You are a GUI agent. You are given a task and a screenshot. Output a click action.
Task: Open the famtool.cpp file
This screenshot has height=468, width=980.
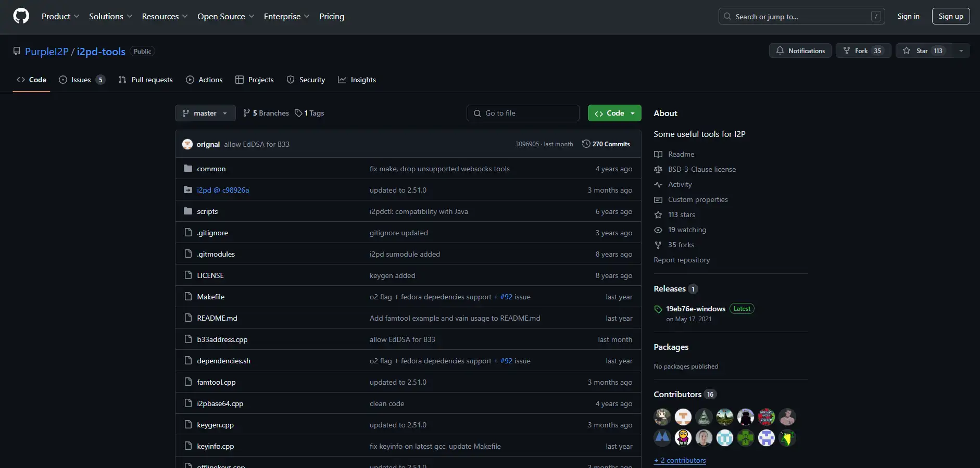click(216, 382)
